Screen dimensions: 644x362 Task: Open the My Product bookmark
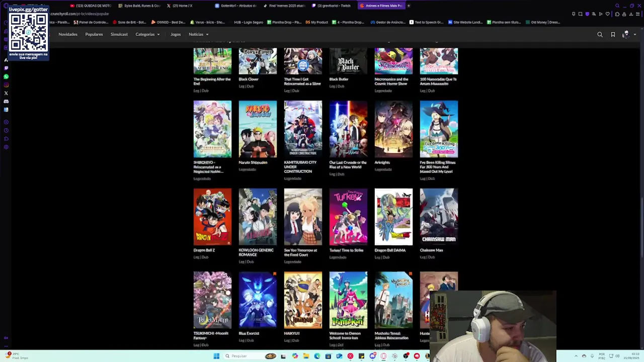click(317, 22)
